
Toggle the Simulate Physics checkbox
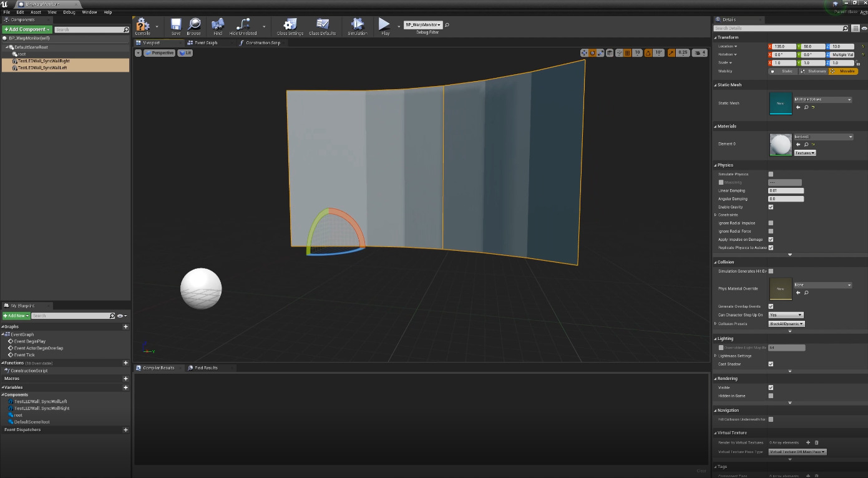click(771, 174)
